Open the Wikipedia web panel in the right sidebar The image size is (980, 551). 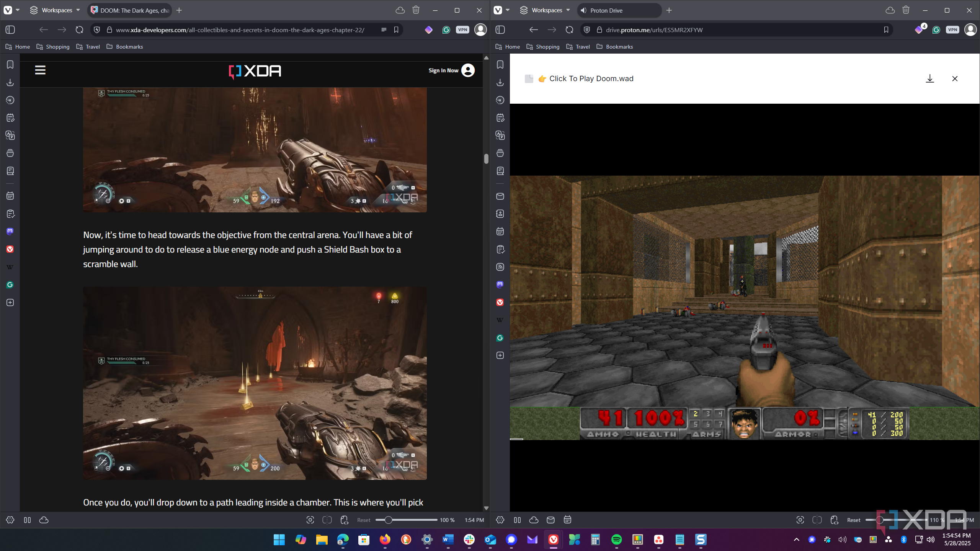tap(500, 320)
